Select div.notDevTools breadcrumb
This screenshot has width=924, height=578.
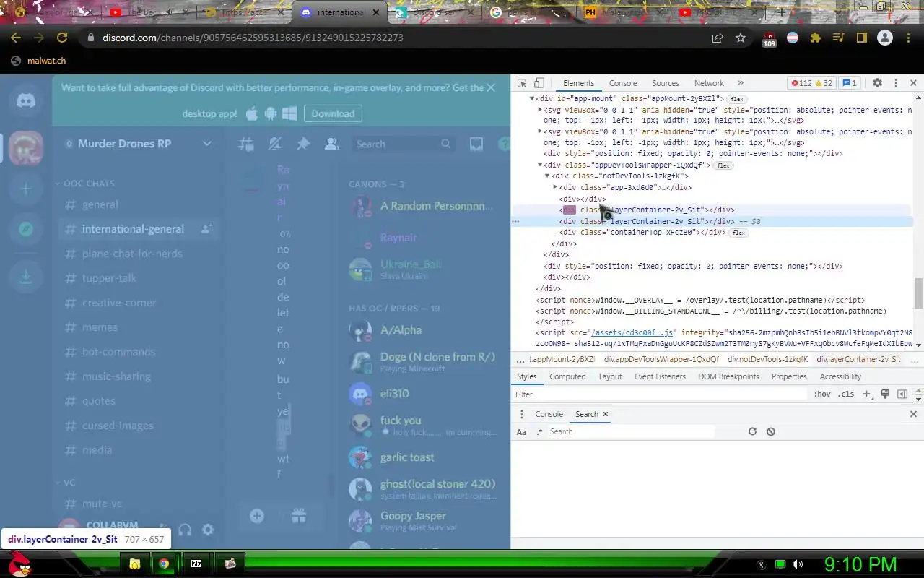coord(767,359)
